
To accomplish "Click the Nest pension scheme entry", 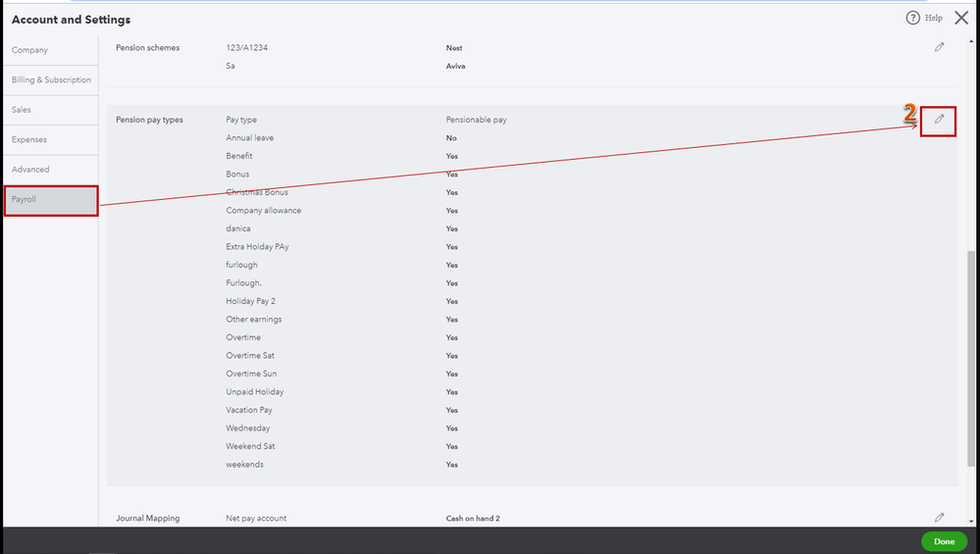I will [x=454, y=47].
